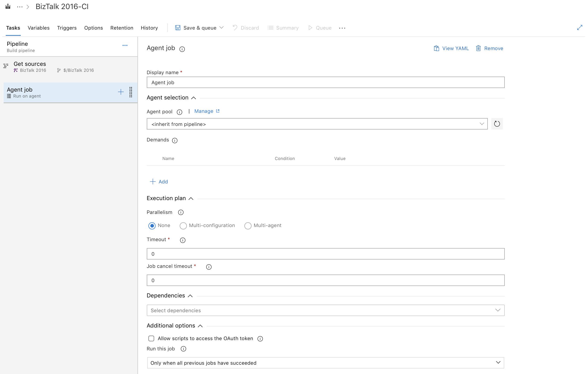Click the Queue build button
This screenshot has height=374, width=588.
point(320,28)
